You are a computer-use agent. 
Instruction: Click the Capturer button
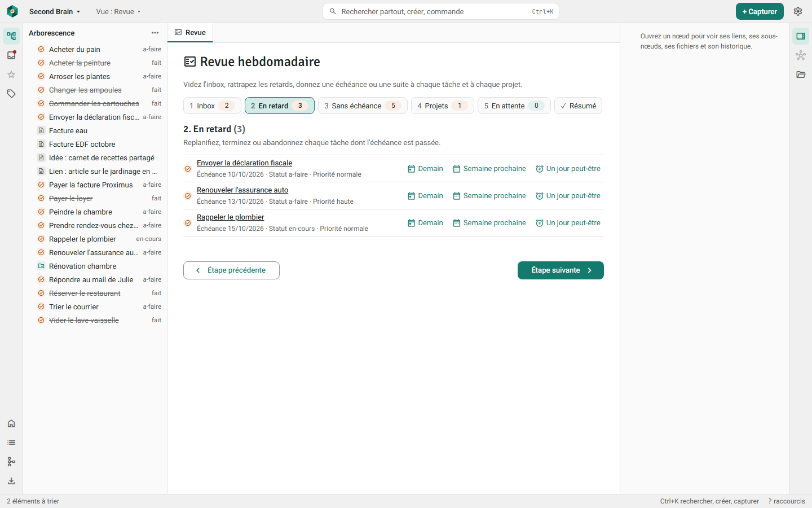(x=760, y=11)
